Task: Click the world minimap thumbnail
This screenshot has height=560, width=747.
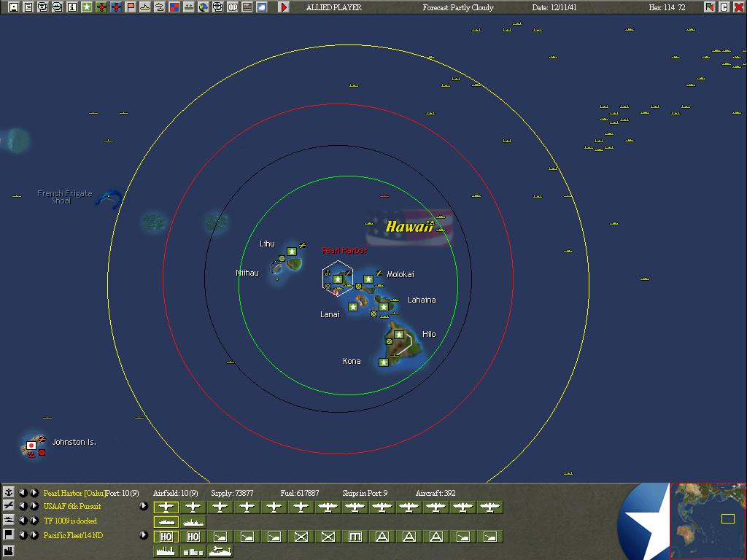Action: click(x=708, y=519)
